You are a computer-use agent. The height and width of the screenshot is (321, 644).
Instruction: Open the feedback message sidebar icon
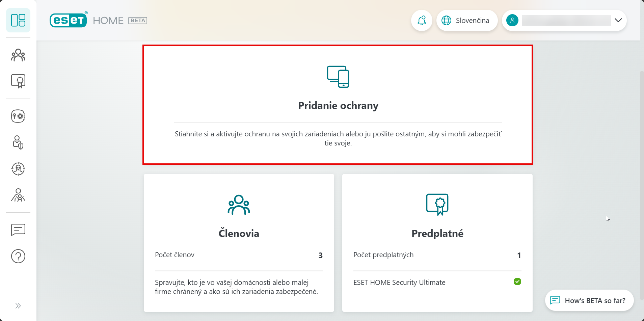(18, 230)
